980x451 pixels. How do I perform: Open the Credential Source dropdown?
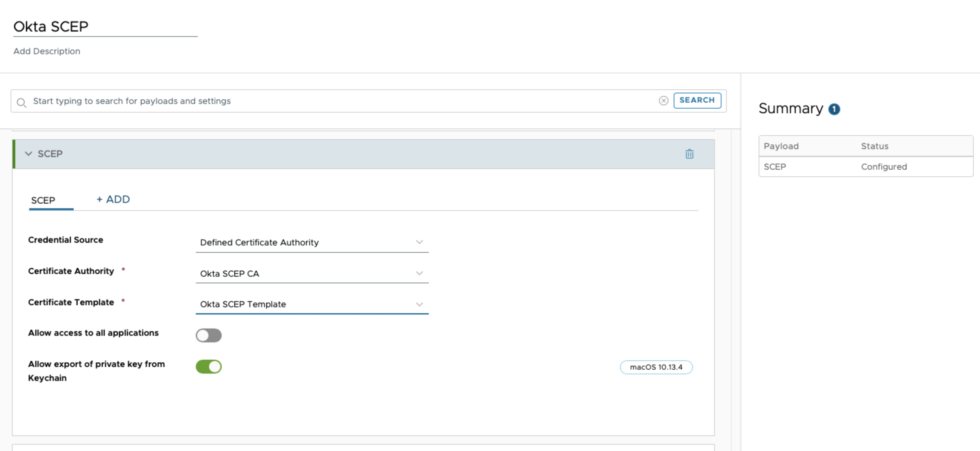click(x=312, y=242)
